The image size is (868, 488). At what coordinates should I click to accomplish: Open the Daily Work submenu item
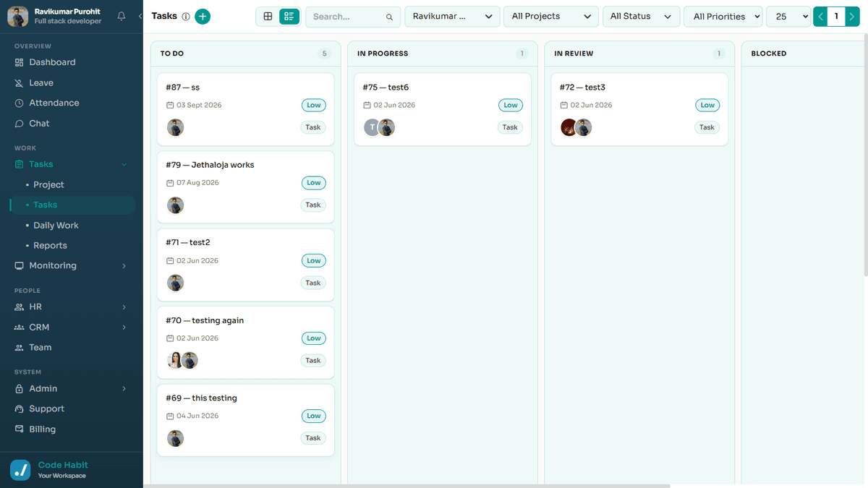pos(56,226)
